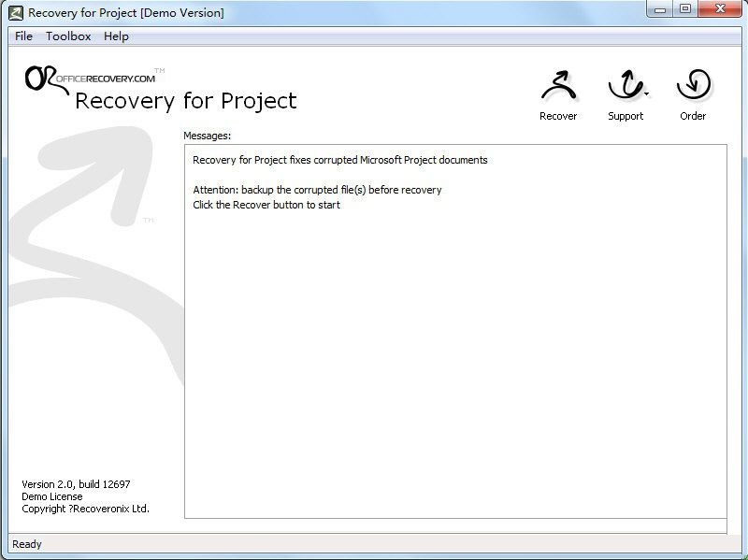Click the 'Recovery for Project' heading

pos(186,101)
